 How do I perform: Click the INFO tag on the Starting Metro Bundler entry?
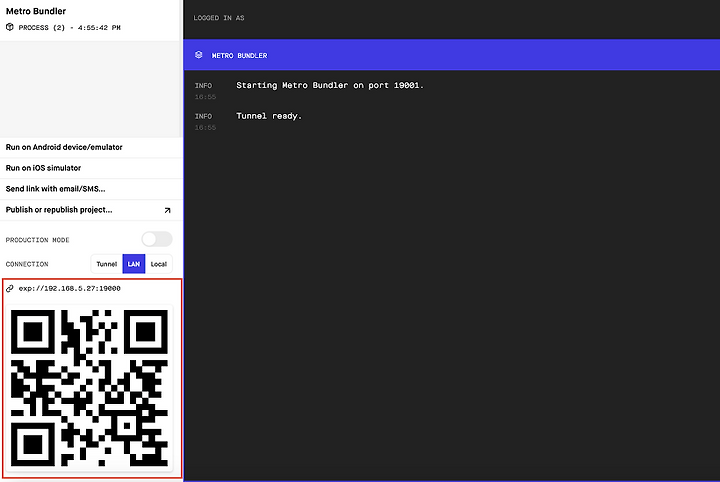[203, 86]
